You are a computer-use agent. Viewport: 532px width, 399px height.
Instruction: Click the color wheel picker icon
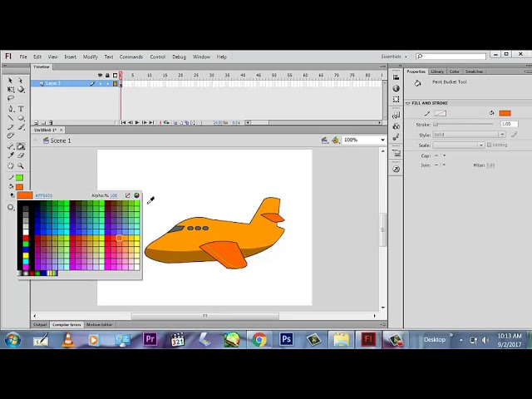click(x=136, y=195)
